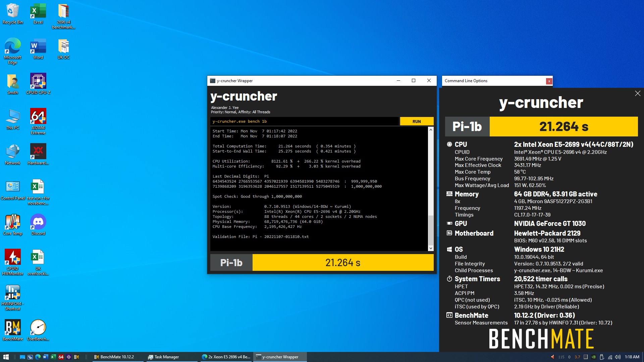The width and height of the screenshot is (644, 362).
Task: Open Edge from taskbar quick launch
Action: [38, 357]
